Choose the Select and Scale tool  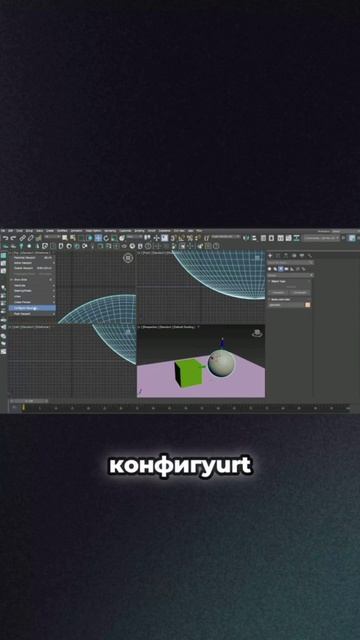(114, 238)
